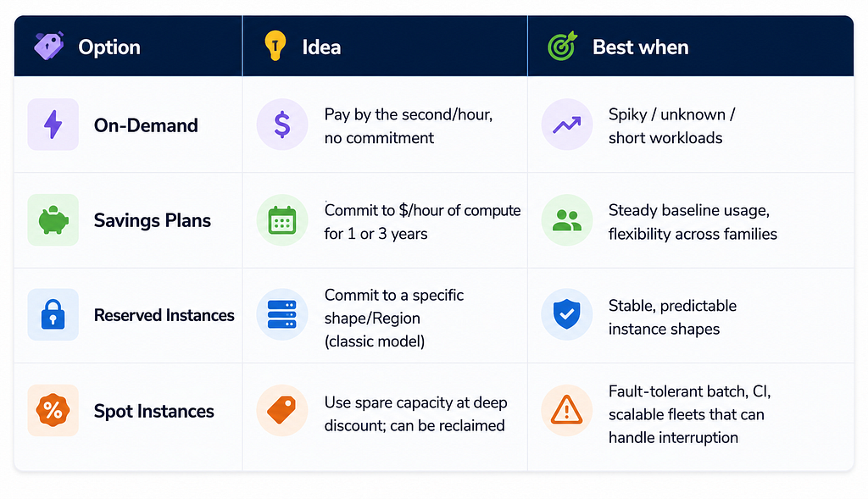The image size is (868, 499).
Task: Click the Best when column header
Action: (x=641, y=47)
